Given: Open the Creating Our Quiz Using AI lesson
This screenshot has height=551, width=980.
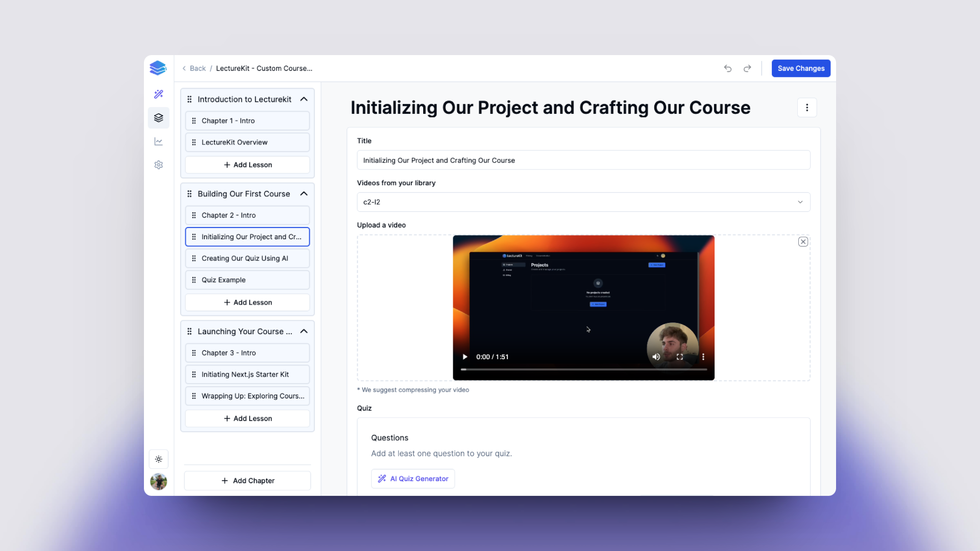Looking at the screenshot, I should coord(247,258).
